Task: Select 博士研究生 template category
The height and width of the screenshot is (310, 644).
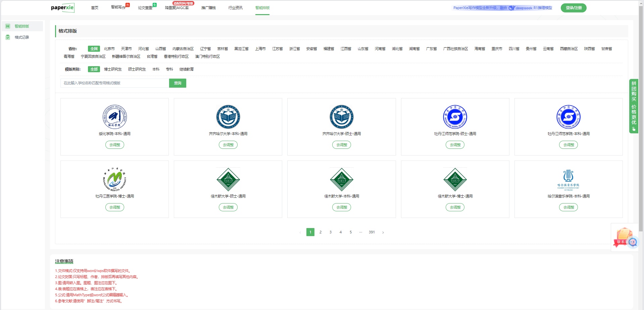Action: click(113, 69)
